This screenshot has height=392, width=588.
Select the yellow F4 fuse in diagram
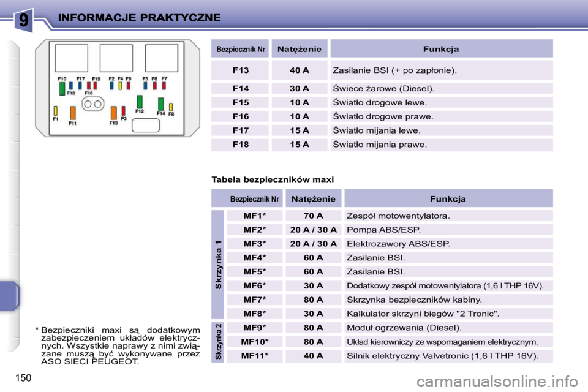click(x=121, y=86)
